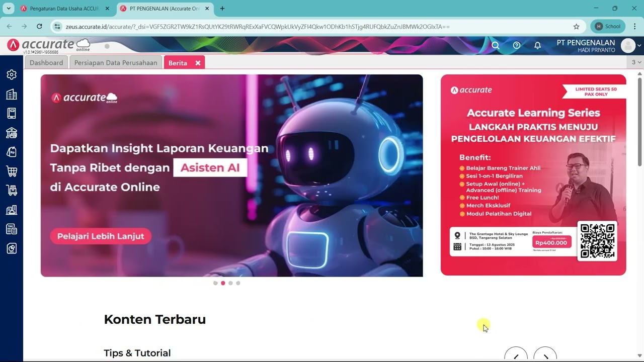644x362 pixels.
Task: Click the PT PENGENALAN company name
Action: [586, 43]
